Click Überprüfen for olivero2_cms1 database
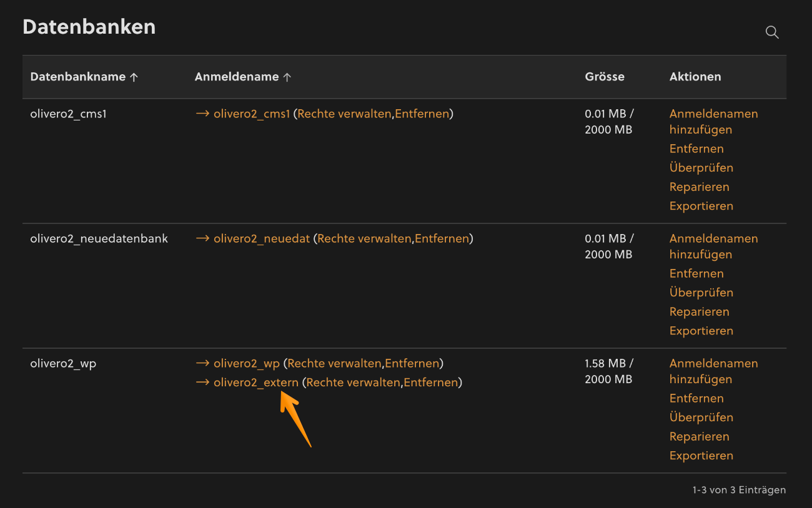 pyautogui.click(x=701, y=168)
